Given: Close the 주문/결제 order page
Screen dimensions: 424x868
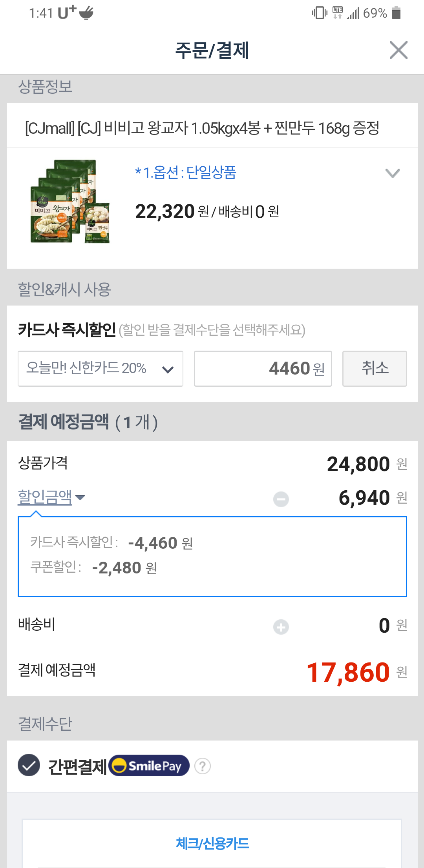Looking at the screenshot, I should (x=398, y=50).
